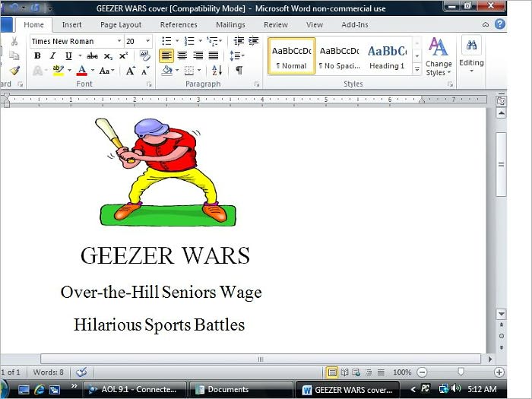Apply the Normal style
This screenshot has width=532, height=399.
click(x=292, y=56)
